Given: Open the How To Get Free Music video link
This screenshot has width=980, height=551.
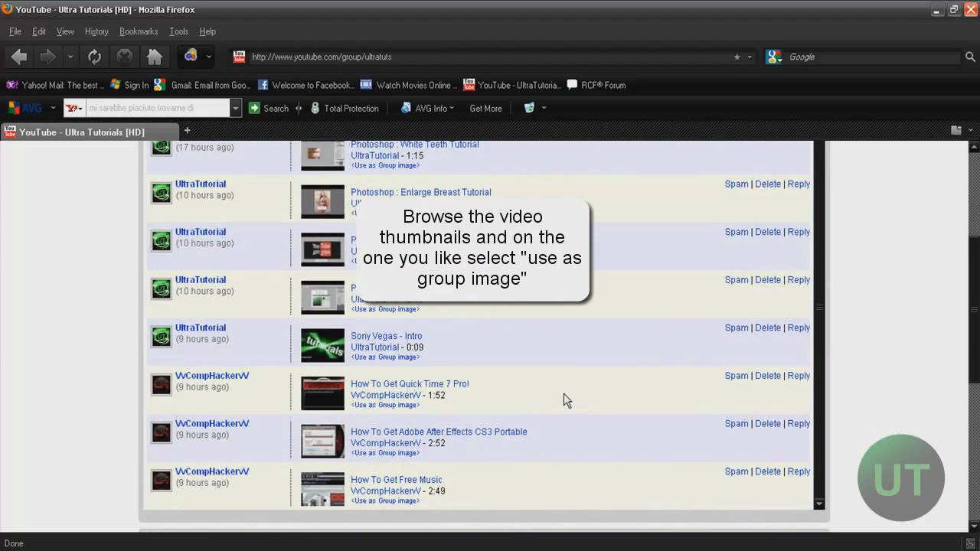Looking at the screenshot, I should pyautogui.click(x=397, y=480).
